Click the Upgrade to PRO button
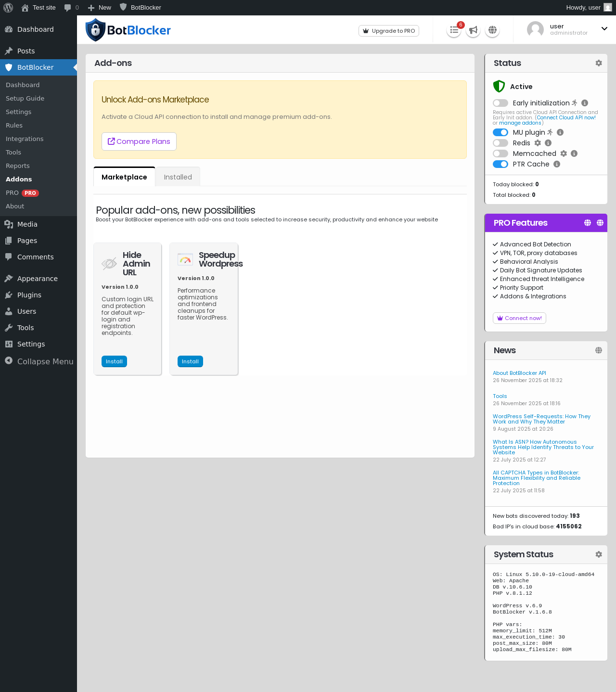The height and width of the screenshot is (692, 616). pos(389,31)
